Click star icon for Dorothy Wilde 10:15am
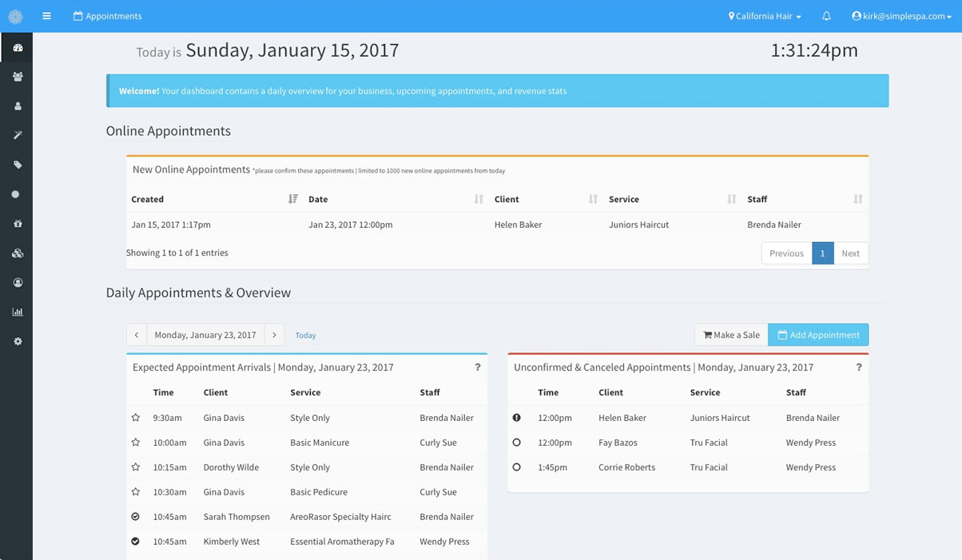This screenshot has height=560, width=962. (136, 467)
